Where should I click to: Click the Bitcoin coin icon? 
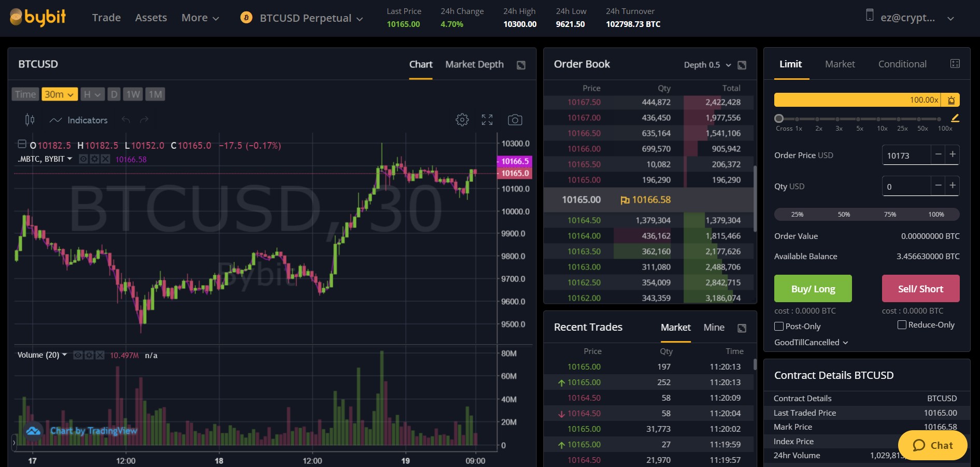(246, 18)
